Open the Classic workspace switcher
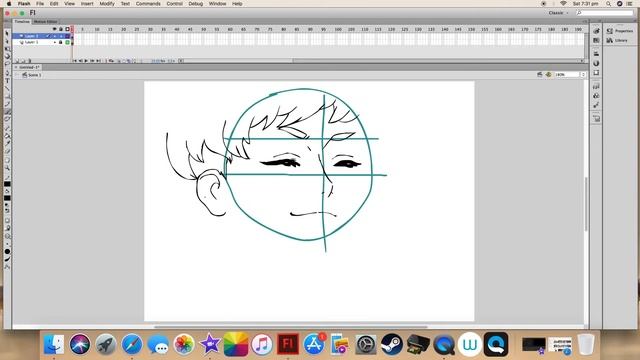The height and width of the screenshot is (360, 640). 558,13
